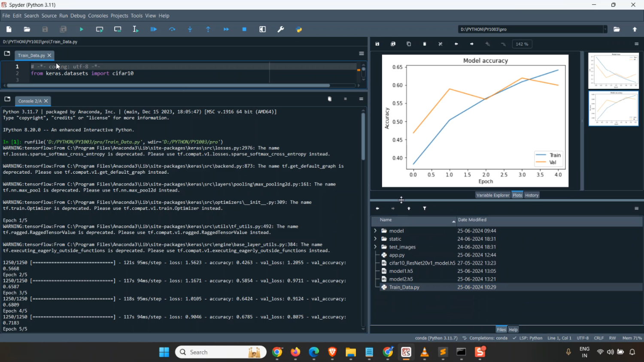Click conda (Python 3.11.7) in status bar

pos(436,338)
